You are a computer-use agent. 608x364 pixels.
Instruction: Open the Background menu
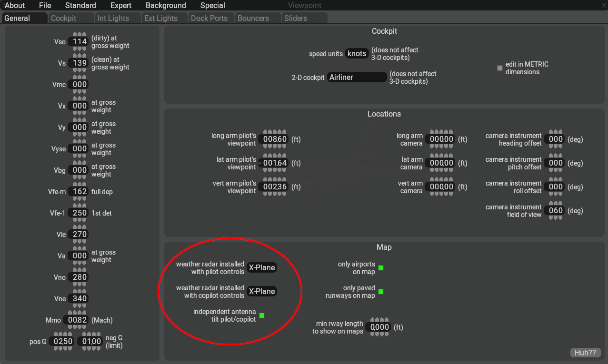[166, 5]
